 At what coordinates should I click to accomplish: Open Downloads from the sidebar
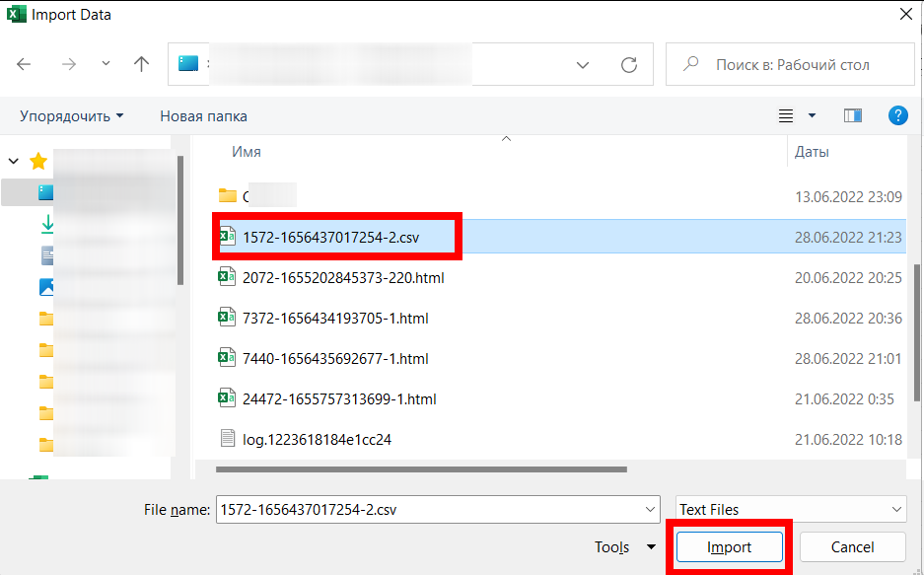(x=47, y=225)
